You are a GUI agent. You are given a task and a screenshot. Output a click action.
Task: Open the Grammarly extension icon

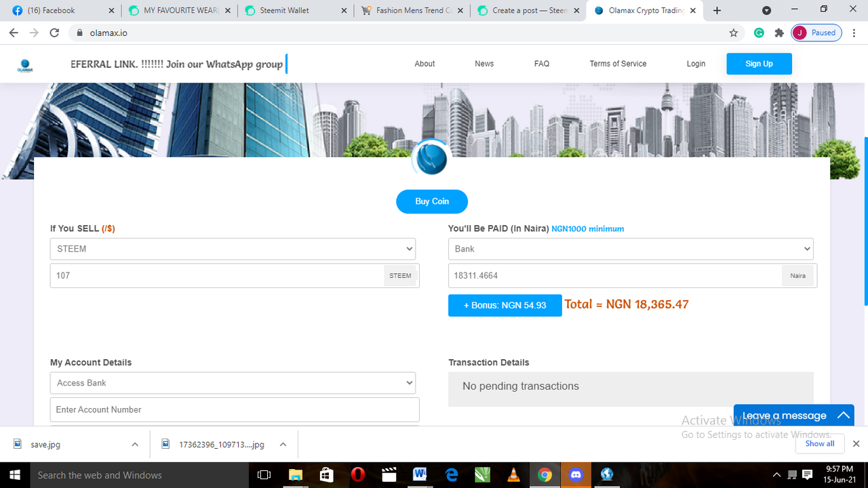point(759,33)
